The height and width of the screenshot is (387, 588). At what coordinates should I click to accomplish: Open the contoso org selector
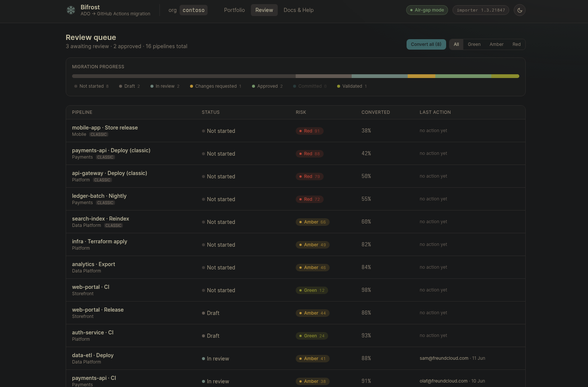click(193, 10)
